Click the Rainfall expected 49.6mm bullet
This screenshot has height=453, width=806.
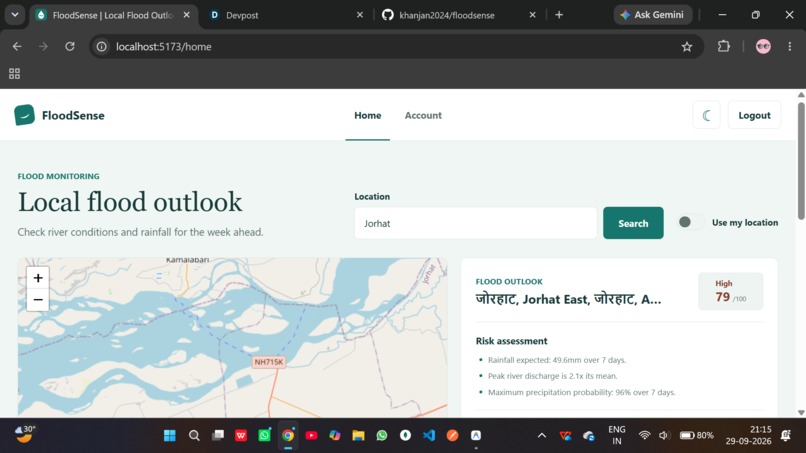pos(557,360)
